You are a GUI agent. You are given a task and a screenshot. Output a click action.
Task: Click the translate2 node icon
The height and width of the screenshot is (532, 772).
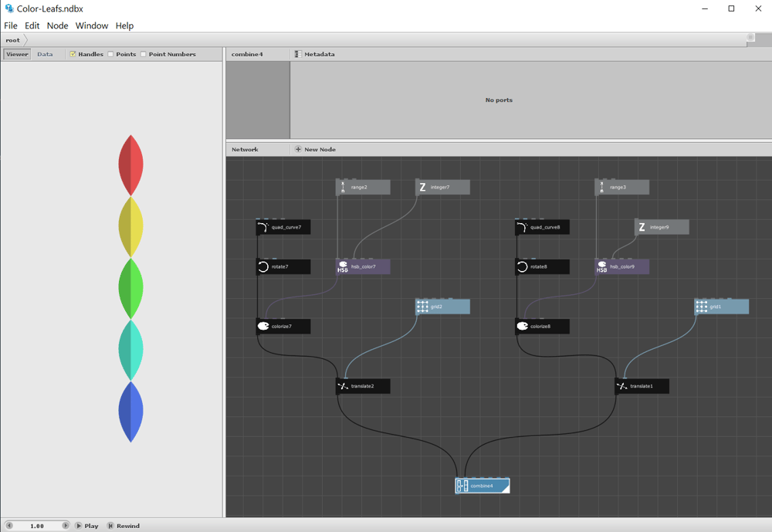coord(344,386)
